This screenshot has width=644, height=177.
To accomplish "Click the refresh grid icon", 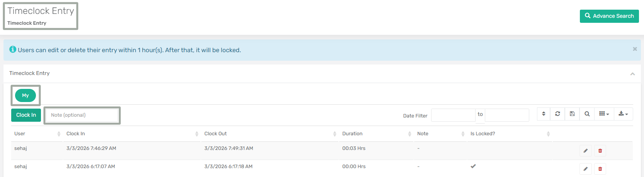I will 557,114.
